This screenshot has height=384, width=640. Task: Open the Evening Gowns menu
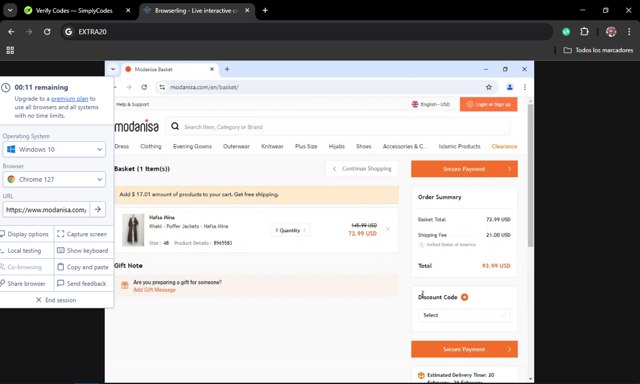pos(192,146)
